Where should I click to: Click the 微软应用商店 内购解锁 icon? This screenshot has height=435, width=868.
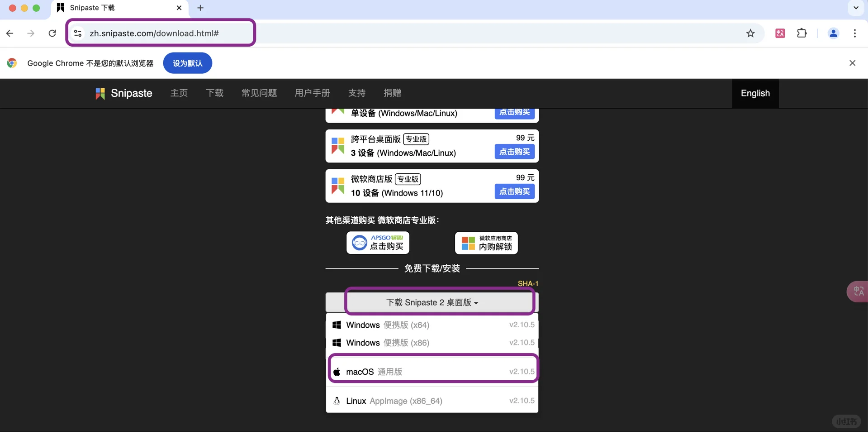point(486,243)
